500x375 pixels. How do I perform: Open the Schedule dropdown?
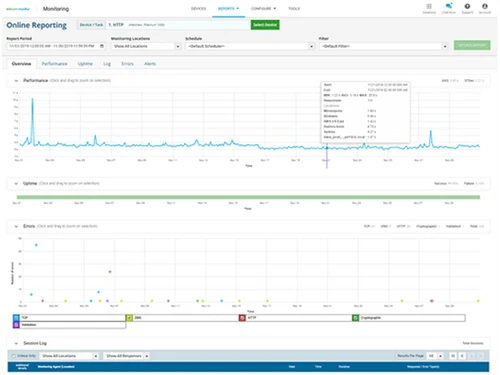[250, 46]
